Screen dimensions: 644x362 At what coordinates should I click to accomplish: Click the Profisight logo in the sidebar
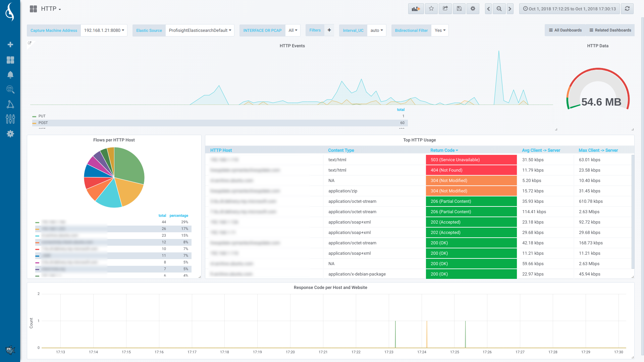10,12
